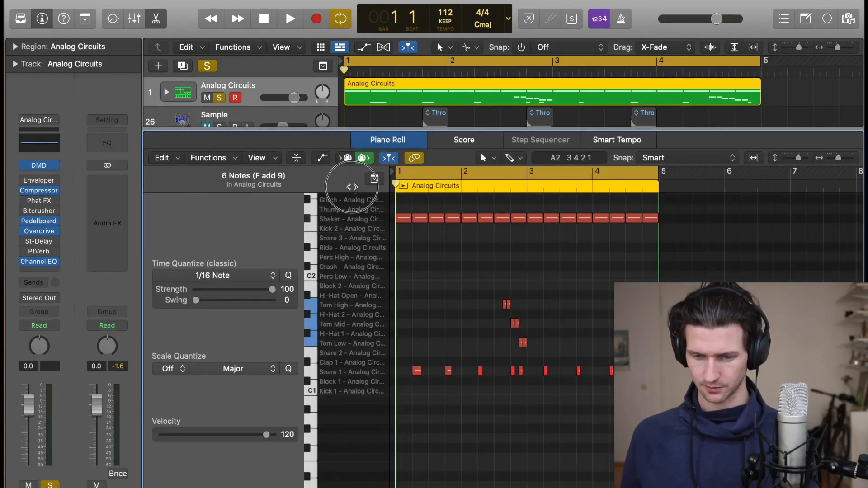Expand the Region: Analog Circuits inspector

pyautogui.click(x=15, y=47)
